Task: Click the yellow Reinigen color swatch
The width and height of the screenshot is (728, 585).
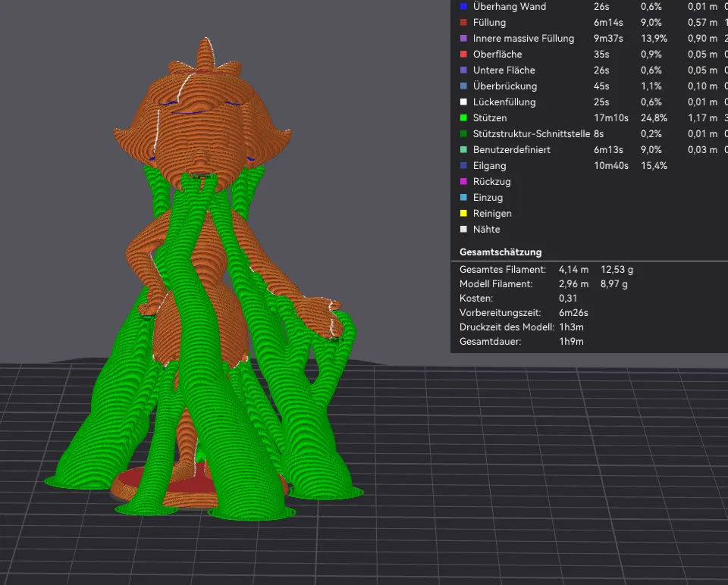Action: tap(463, 214)
